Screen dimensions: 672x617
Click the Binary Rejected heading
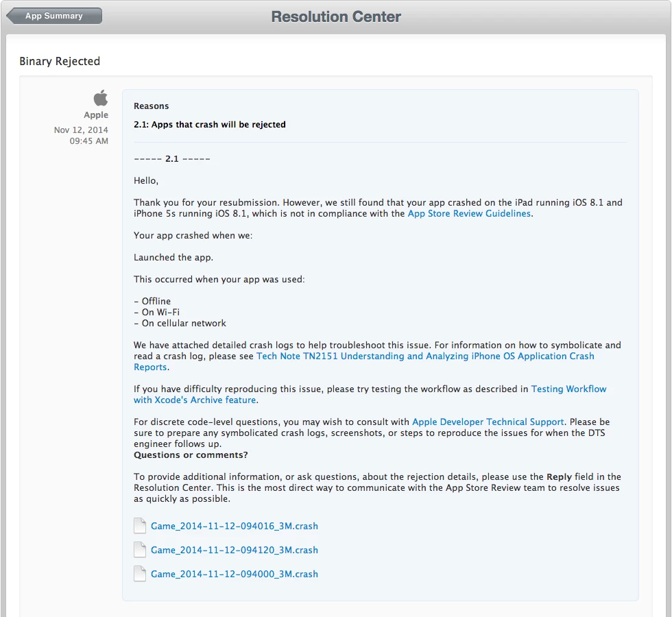[x=60, y=61]
